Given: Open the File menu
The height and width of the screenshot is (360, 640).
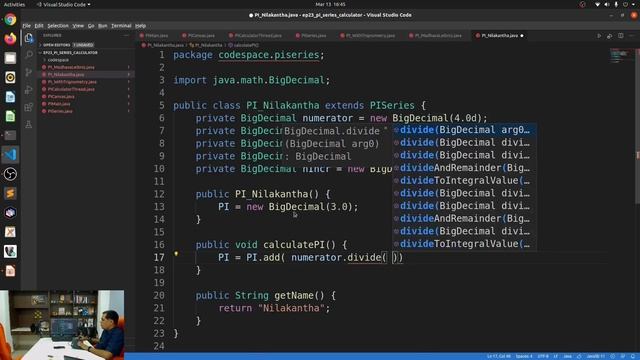Looking at the screenshot, I should coord(27,26).
